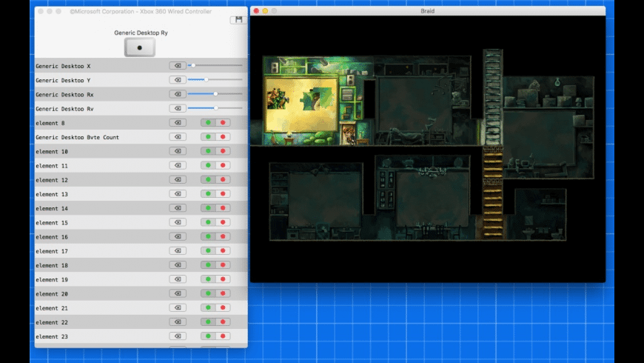The image size is (644, 363).
Task: Click the golden ladder in Braid window
Action: coord(492,192)
